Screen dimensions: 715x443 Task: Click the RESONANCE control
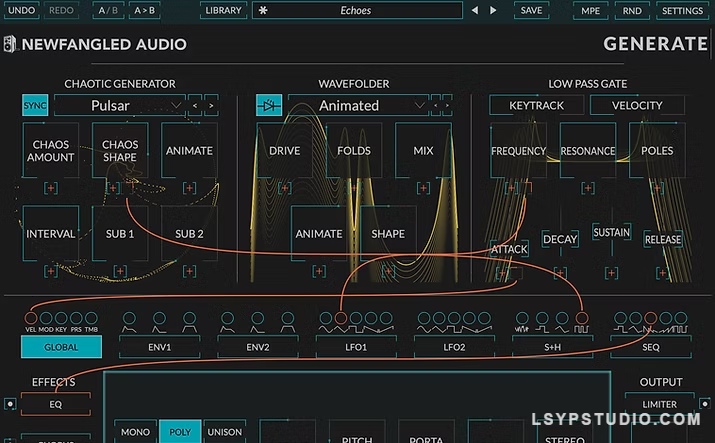pos(588,150)
